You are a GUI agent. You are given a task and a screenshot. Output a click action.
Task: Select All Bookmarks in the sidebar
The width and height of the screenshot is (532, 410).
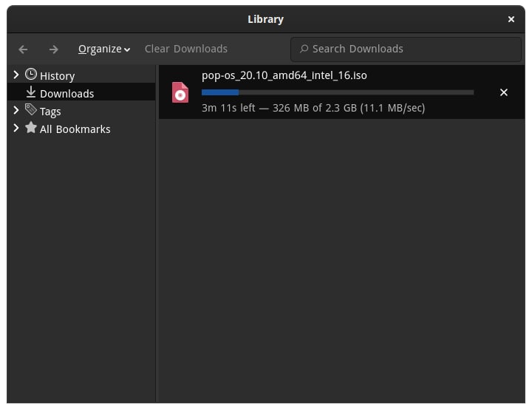point(75,129)
